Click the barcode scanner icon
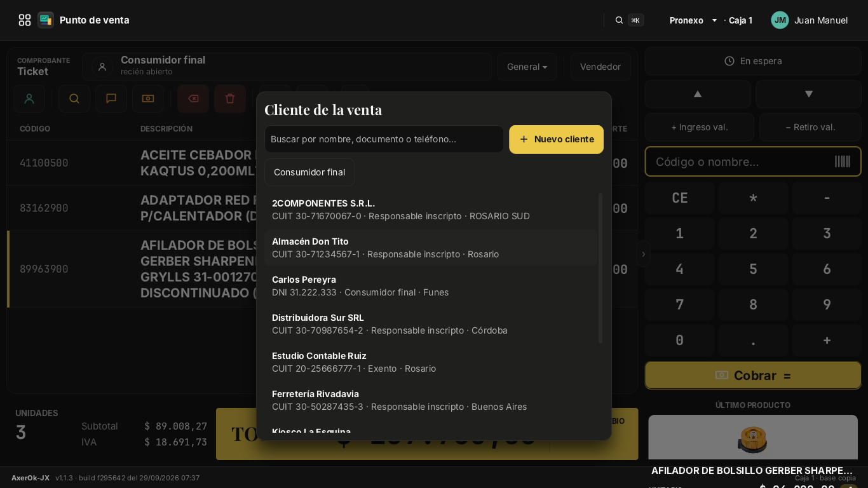This screenshot has height=488, width=868. pyautogui.click(x=843, y=161)
